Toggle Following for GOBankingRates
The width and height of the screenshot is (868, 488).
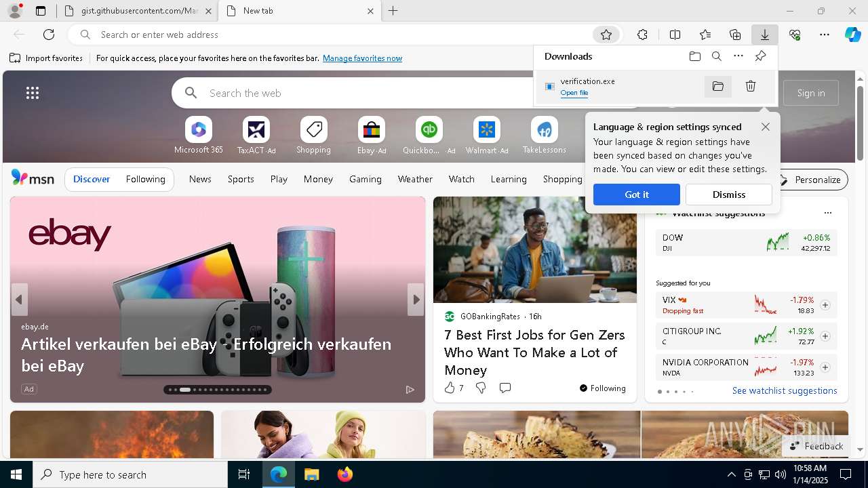[602, 388]
